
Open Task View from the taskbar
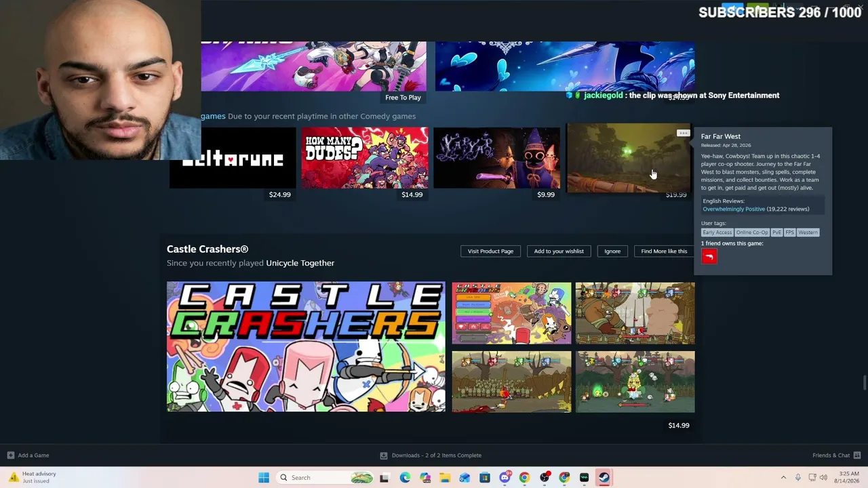click(384, 477)
